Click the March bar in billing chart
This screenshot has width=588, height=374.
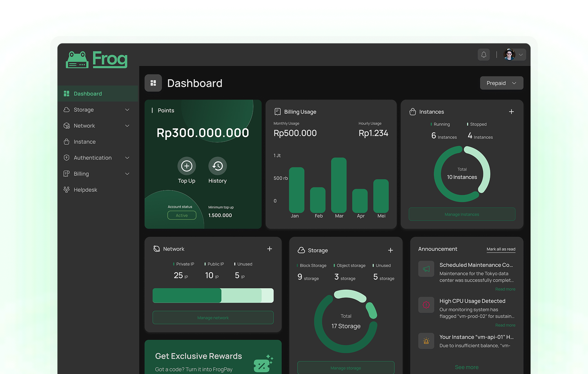coord(339,185)
